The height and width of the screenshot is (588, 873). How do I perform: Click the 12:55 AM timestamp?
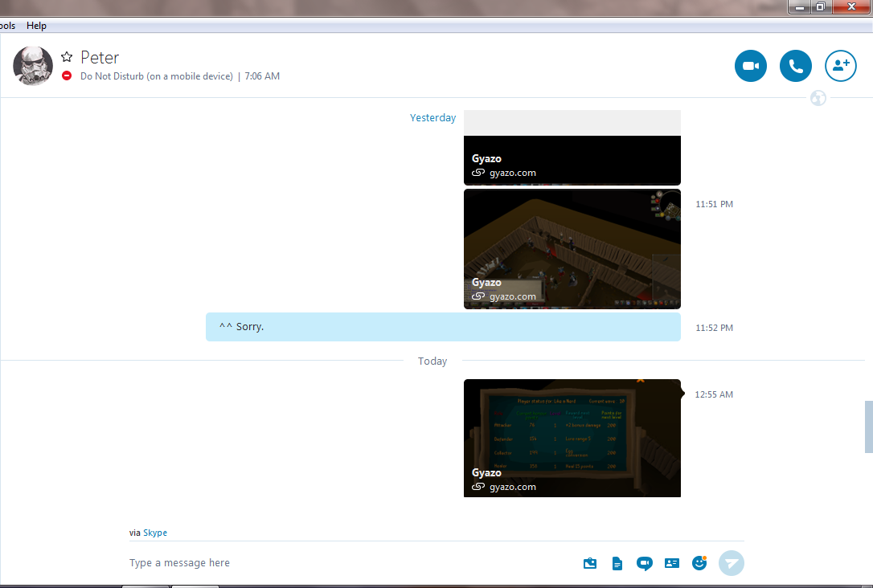point(715,394)
